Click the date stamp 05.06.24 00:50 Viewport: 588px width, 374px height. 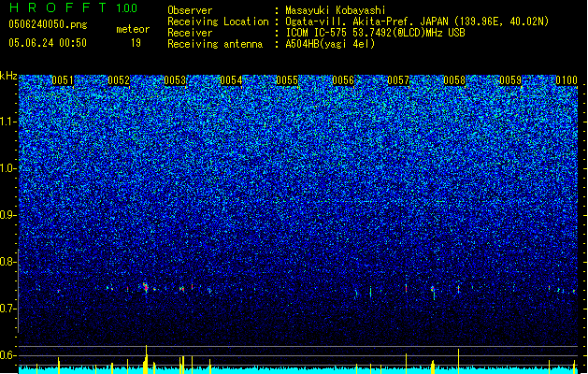48,43
